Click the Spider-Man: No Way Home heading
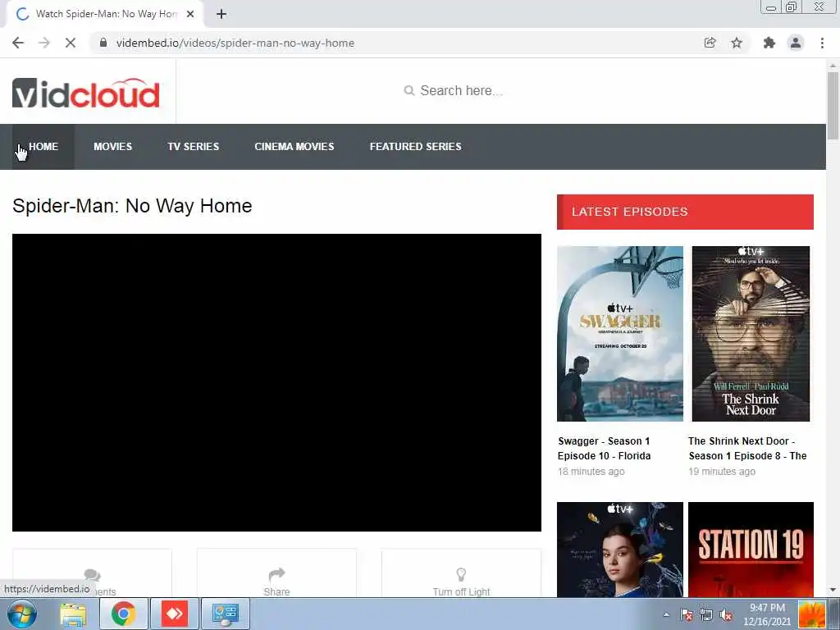Screen dimensions: 840x630 pyautogui.click(x=132, y=206)
